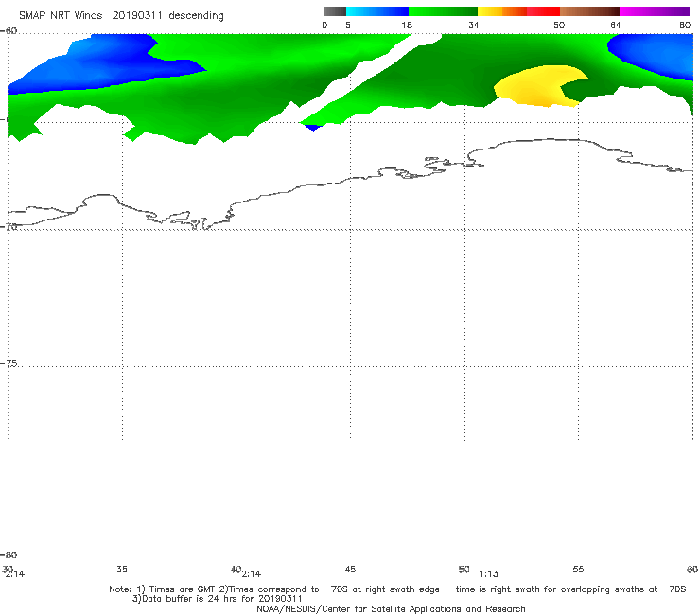This screenshot has height=615, width=700.
Task: Click the color bar label '64'
Action: click(616, 26)
